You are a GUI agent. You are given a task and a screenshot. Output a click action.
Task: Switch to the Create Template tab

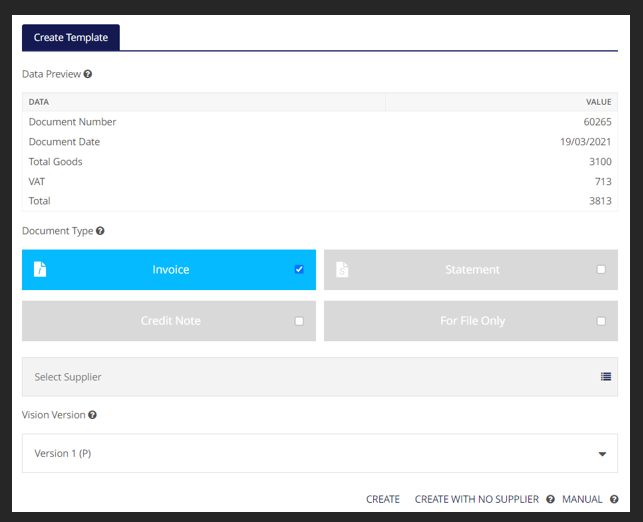pos(71,38)
